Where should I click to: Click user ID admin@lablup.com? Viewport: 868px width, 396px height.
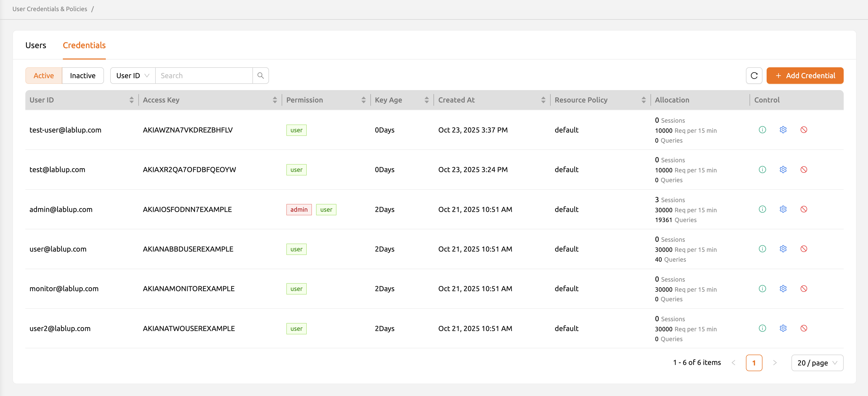(x=61, y=209)
